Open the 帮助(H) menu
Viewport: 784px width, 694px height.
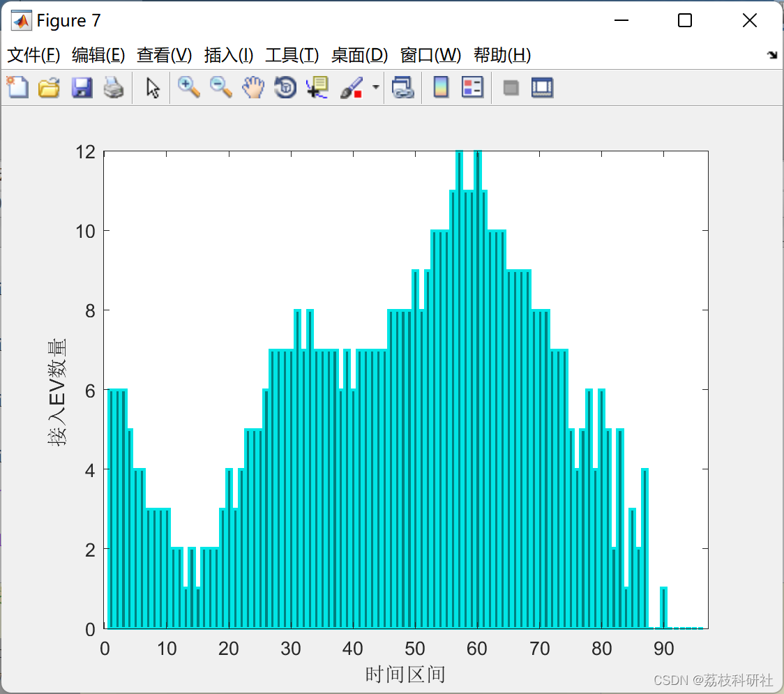502,55
